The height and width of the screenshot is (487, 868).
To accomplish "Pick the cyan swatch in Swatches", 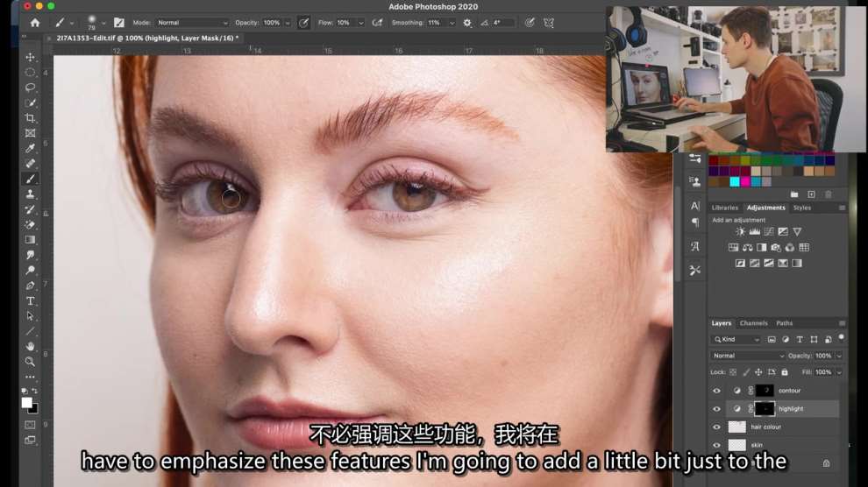I will point(735,182).
